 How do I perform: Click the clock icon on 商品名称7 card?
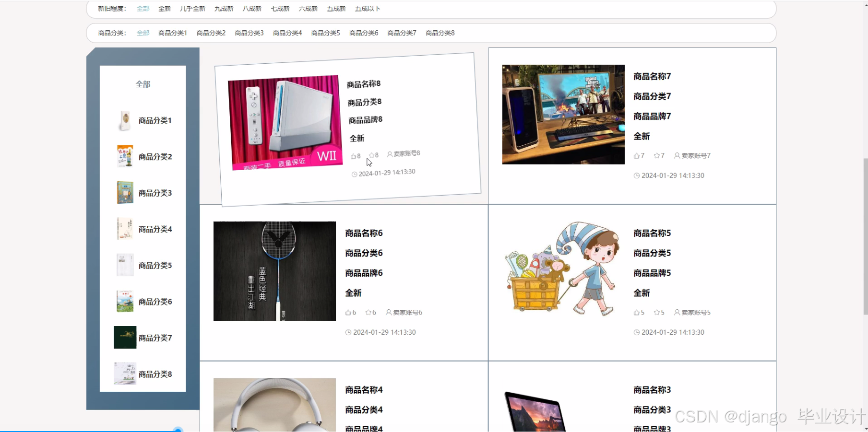(637, 176)
